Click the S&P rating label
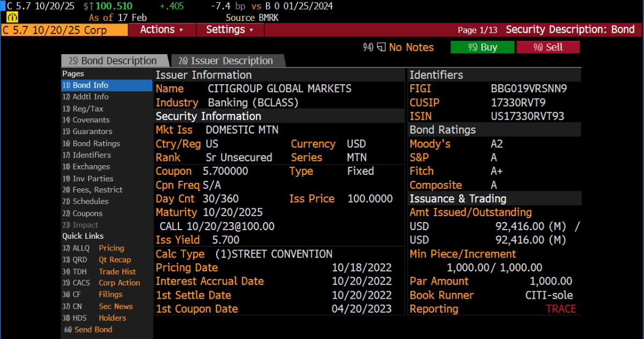The image size is (644, 339). tap(419, 158)
